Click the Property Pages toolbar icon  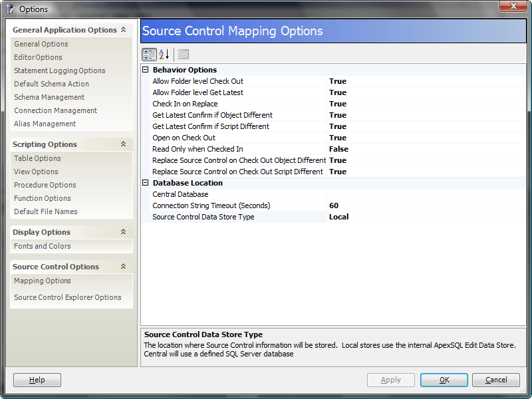point(183,55)
